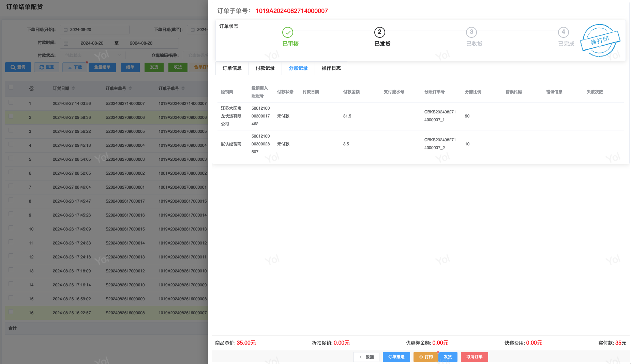The height and width of the screenshot is (364, 631).
Task: Click the sort icon beside 订单主单号
Action: pos(130,89)
